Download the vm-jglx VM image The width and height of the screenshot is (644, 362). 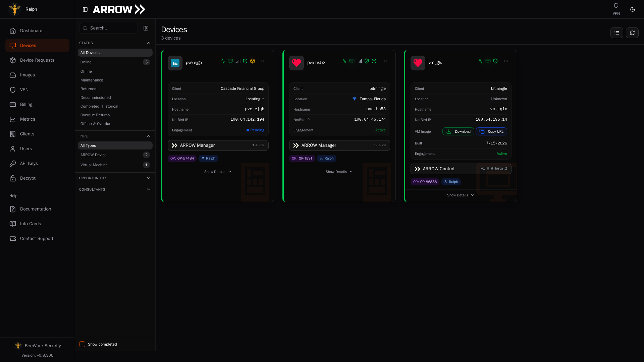(x=458, y=131)
